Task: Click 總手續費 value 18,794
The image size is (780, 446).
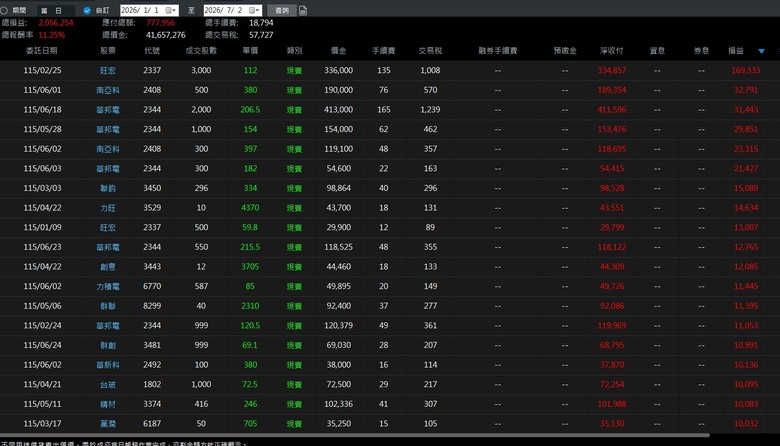Action: [261, 23]
